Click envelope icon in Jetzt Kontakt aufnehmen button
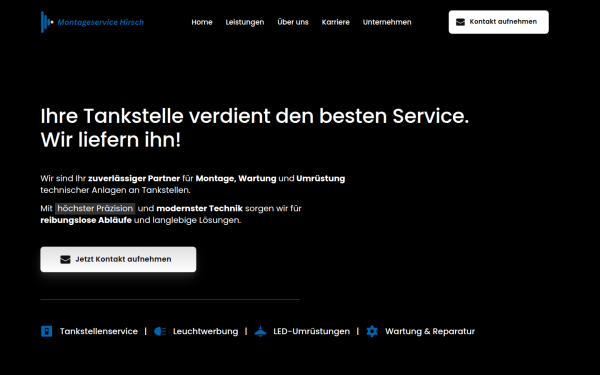 click(65, 259)
